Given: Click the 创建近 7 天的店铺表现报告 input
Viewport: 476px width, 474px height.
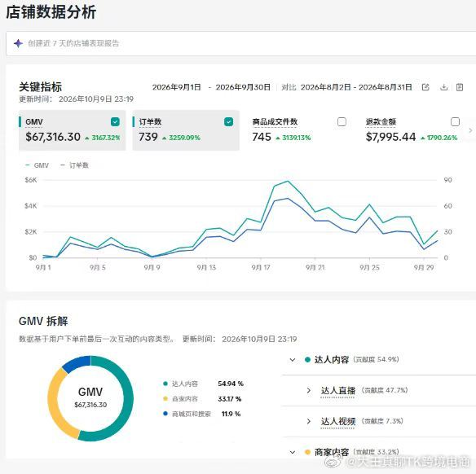Looking at the screenshot, I should tap(240, 43).
